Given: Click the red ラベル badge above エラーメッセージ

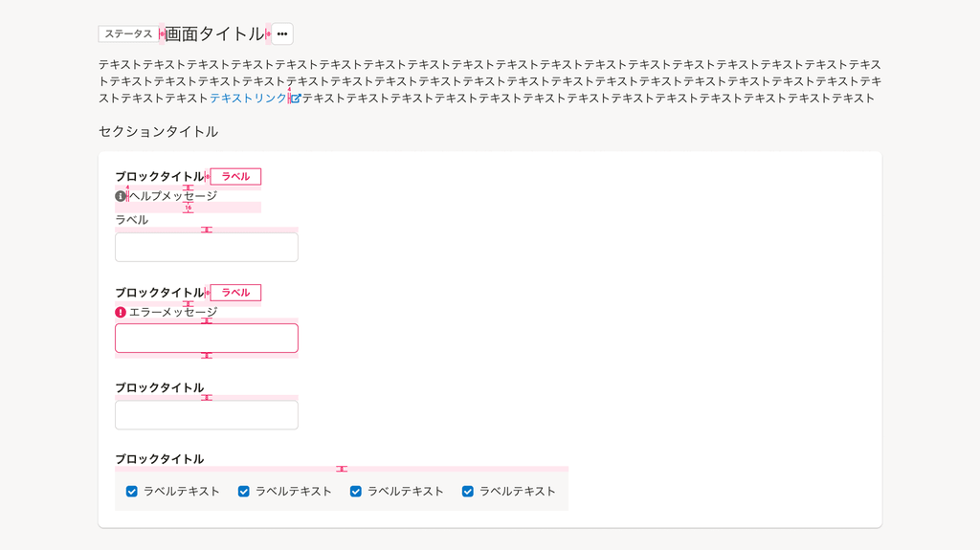Looking at the screenshot, I should click(x=235, y=293).
